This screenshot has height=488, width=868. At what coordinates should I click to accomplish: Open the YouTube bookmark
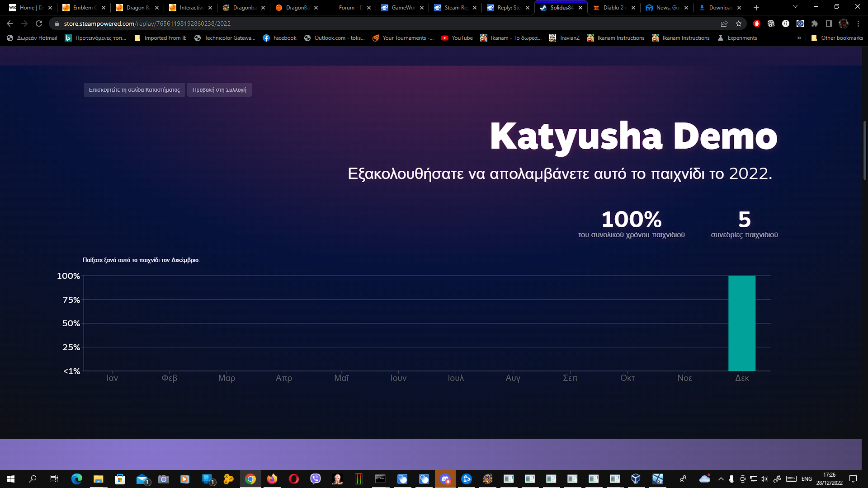[x=457, y=38]
